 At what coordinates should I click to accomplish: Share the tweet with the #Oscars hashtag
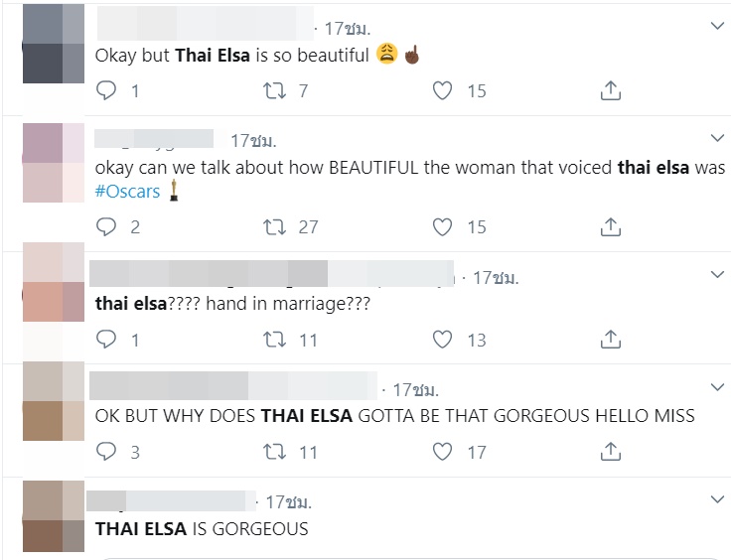tap(611, 226)
